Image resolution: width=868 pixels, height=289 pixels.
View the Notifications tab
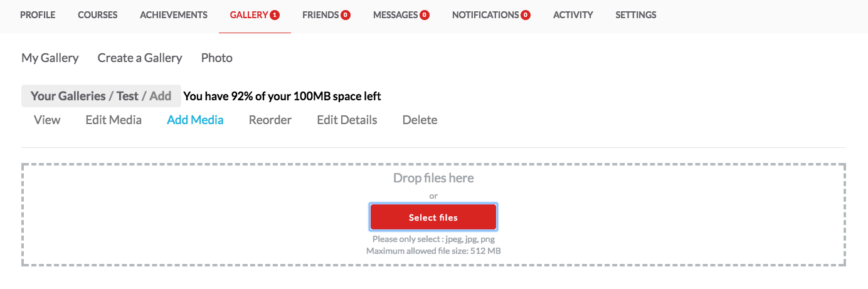pos(485,15)
